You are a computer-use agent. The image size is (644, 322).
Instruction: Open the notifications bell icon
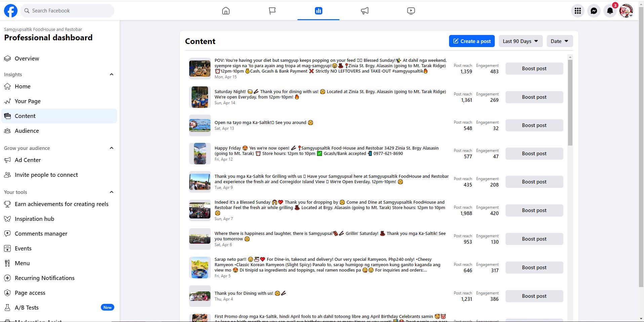[610, 11]
